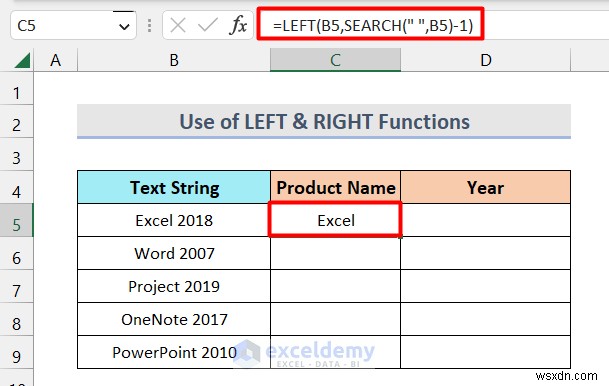
Task: Cancel the formula entry with X icon
Action: coord(178,26)
